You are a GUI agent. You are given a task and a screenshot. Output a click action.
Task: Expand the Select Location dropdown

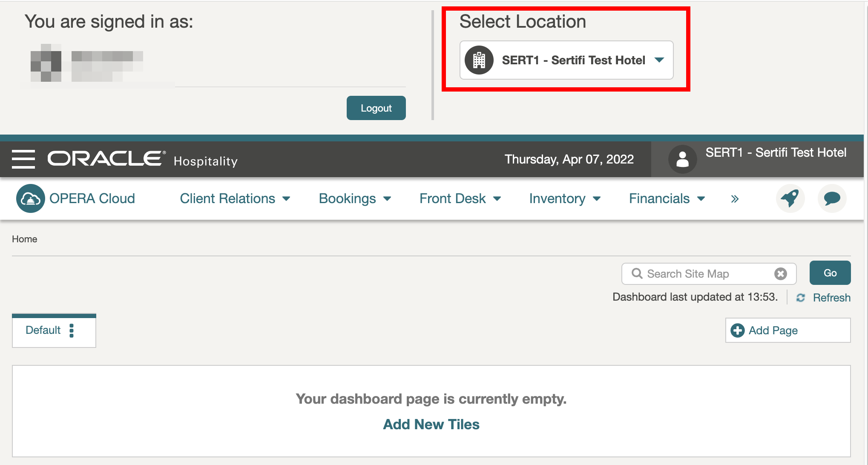pos(566,60)
